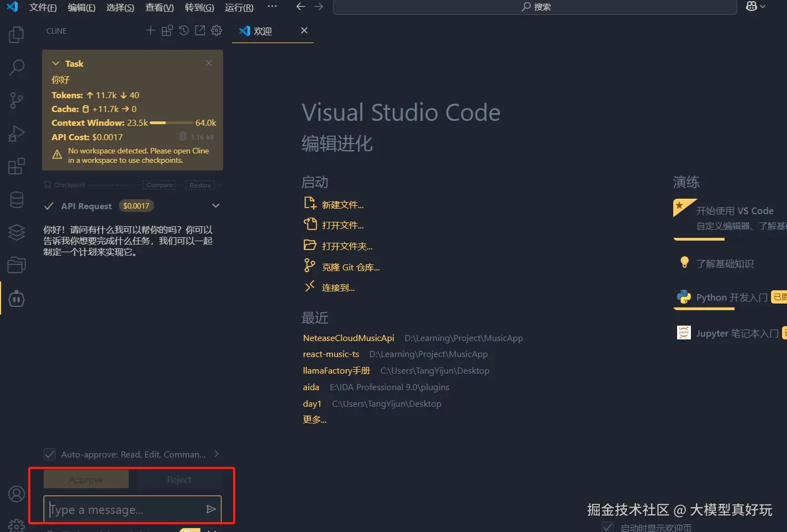This screenshot has width=787, height=532.
Task: Open recent project NeteaseCloudMusicApi
Action: [x=348, y=338]
